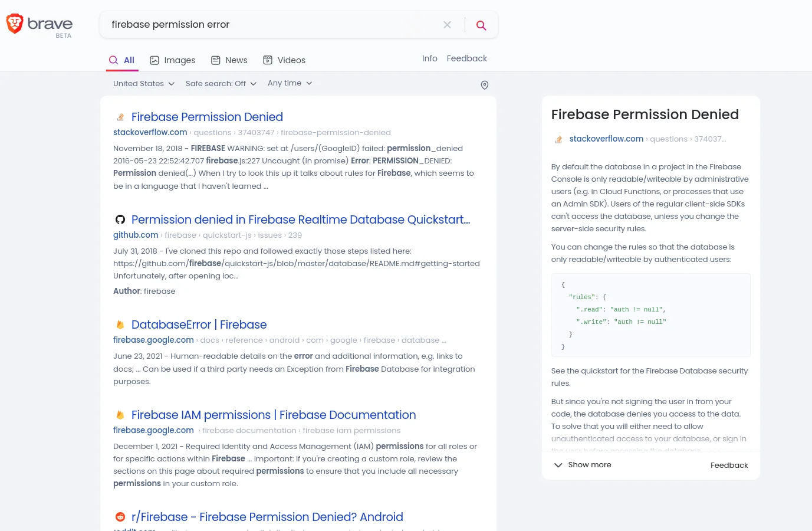This screenshot has height=531, width=812.
Task: Submit search with the magnifying glass icon
Action: 481,25
